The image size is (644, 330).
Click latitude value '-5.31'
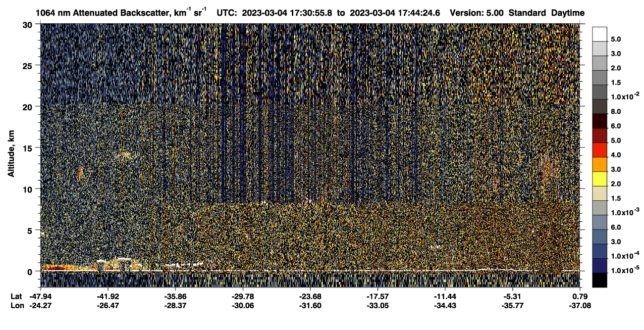click(512, 296)
